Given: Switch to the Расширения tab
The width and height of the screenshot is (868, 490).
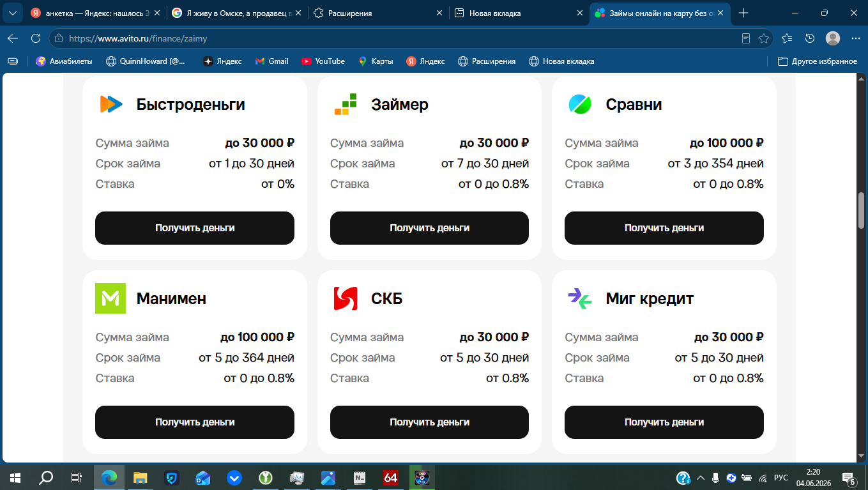Looking at the screenshot, I should click(377, 13).
